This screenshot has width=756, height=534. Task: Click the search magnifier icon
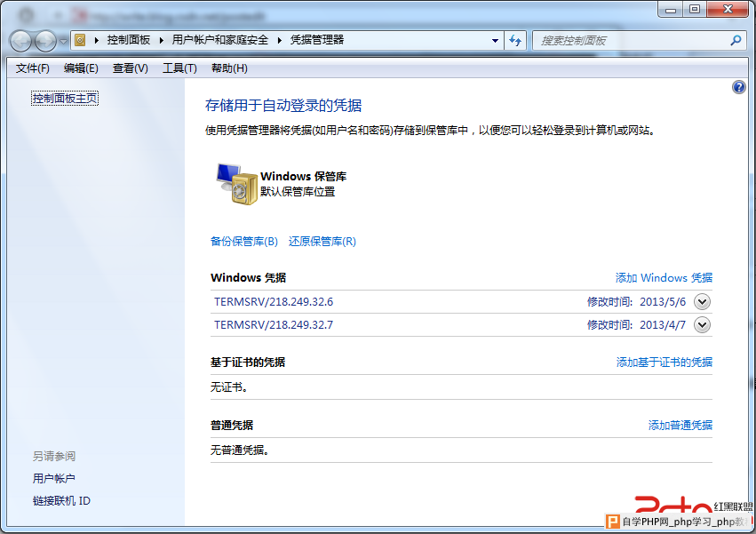click(x=735, y=41)
